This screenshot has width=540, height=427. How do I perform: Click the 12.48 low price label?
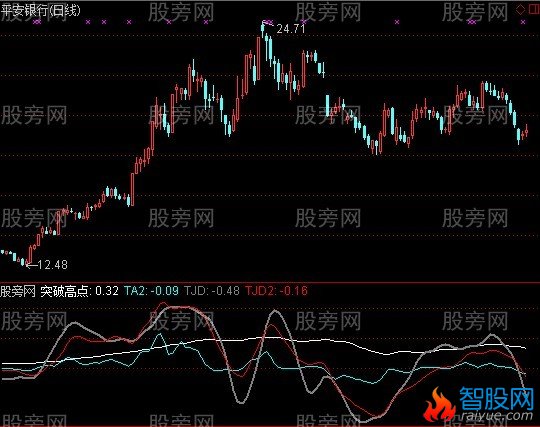[x=52, y=264]
